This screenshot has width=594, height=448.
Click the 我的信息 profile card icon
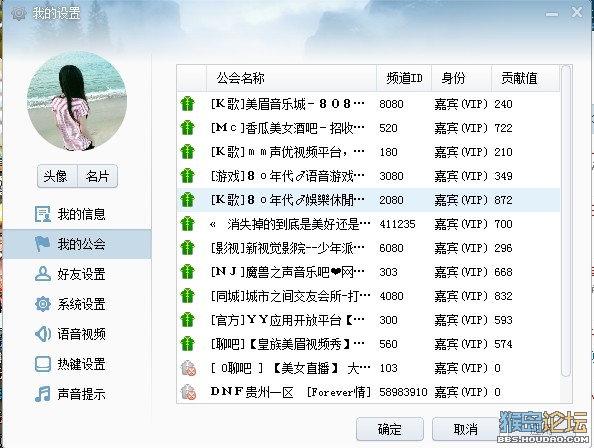click(x=42, y=214)
